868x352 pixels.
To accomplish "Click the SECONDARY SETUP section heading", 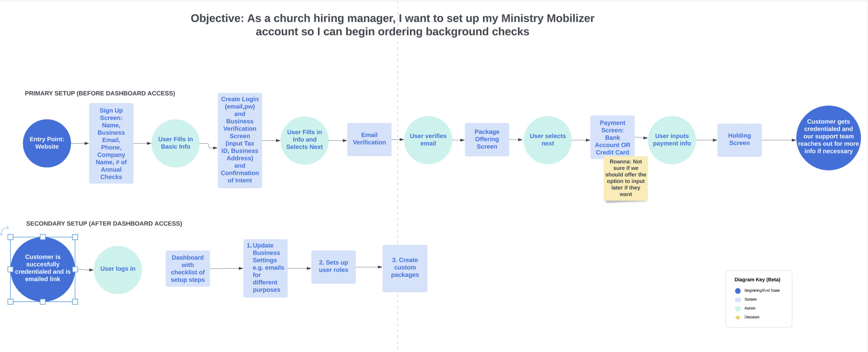I will pyautogui.click(x=104, y=223).
